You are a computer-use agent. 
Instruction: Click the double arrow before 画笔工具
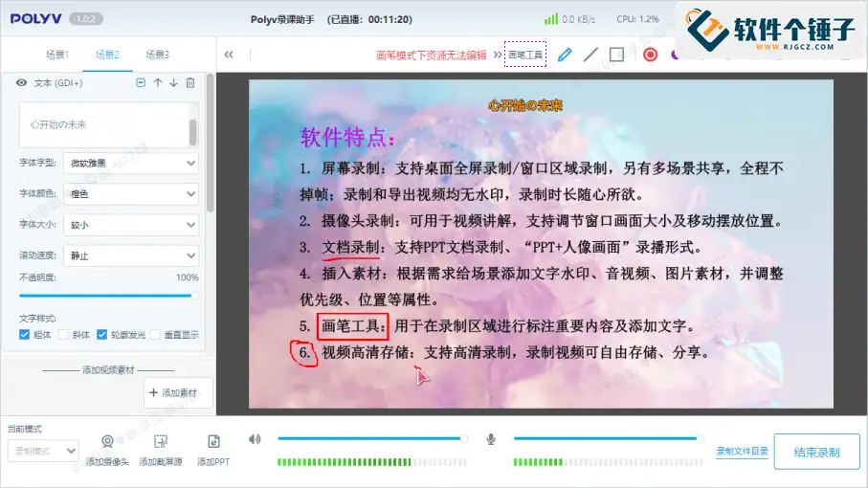[497, 55]
